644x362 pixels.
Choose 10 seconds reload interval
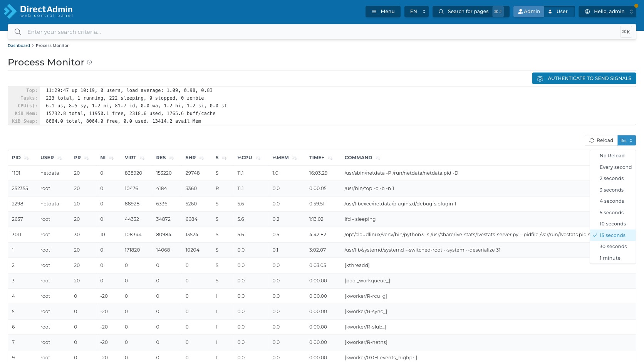point(612,224)
